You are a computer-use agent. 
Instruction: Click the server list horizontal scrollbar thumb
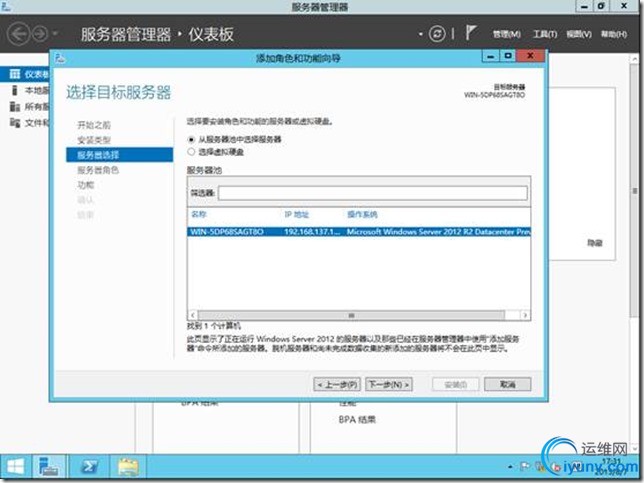pos(351,315)
